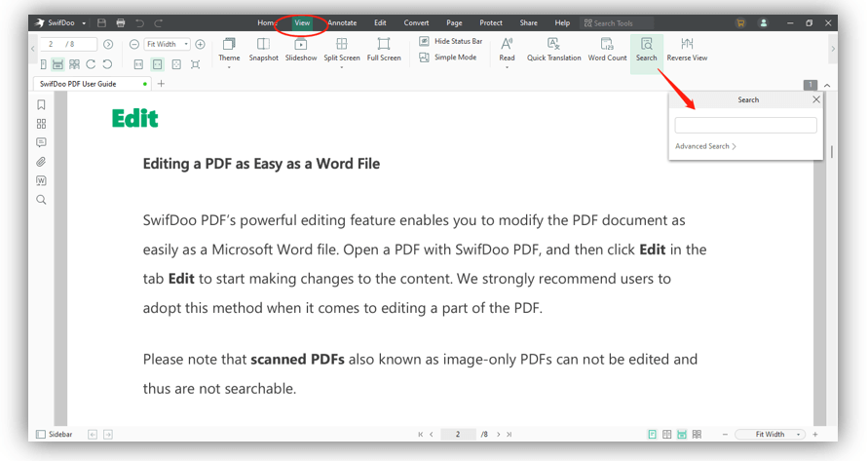Click the small full-screen fit icon
The image size is (868, 461).
[x=196, y=64]
